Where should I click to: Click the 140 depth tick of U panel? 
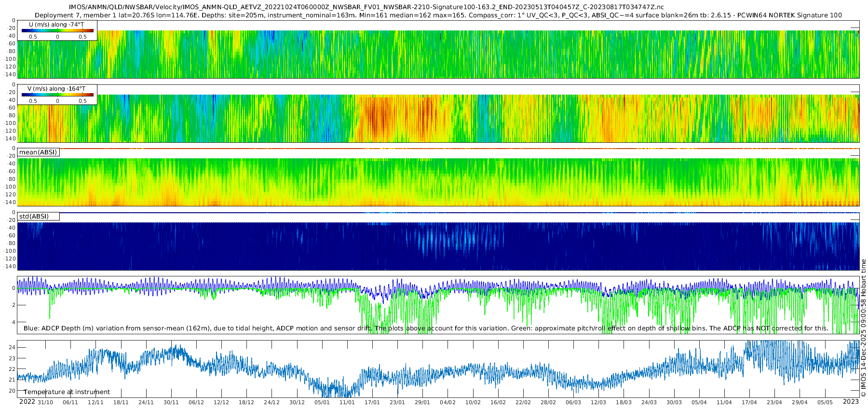point(11,75)
